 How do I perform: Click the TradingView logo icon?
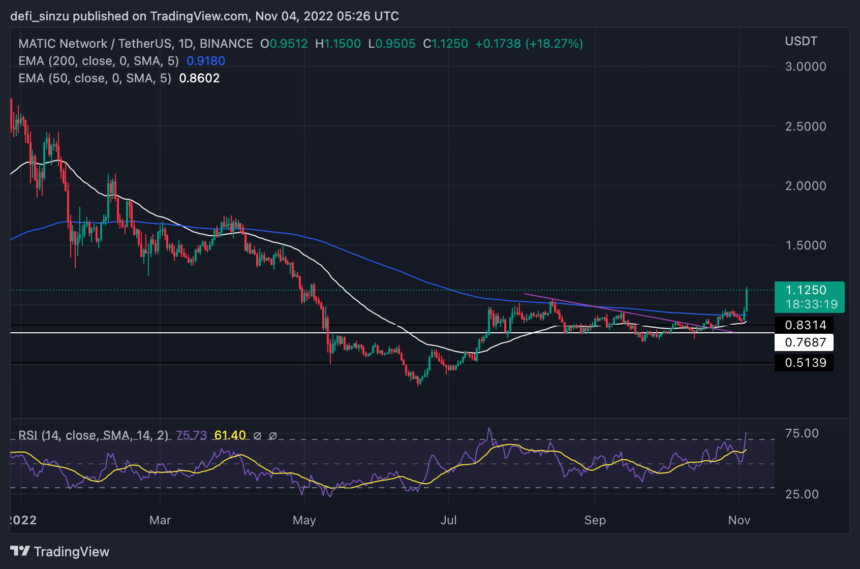20,551
